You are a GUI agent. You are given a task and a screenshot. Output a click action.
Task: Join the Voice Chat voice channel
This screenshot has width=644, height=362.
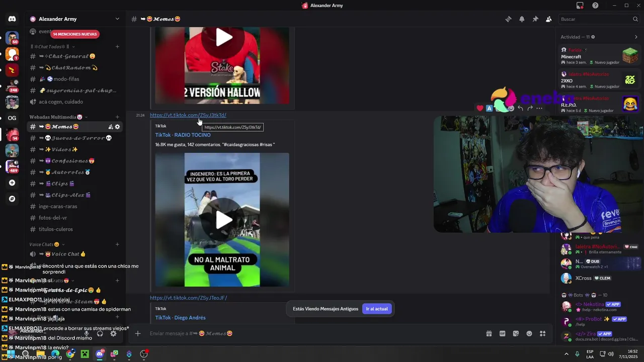[75, 254]
